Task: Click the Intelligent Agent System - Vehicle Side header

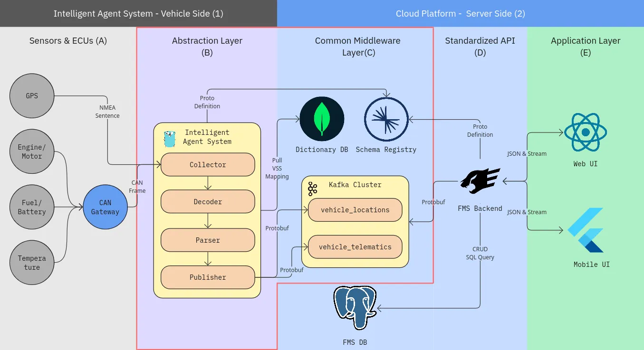Action: pyautogui.click(x=138, y=13)
